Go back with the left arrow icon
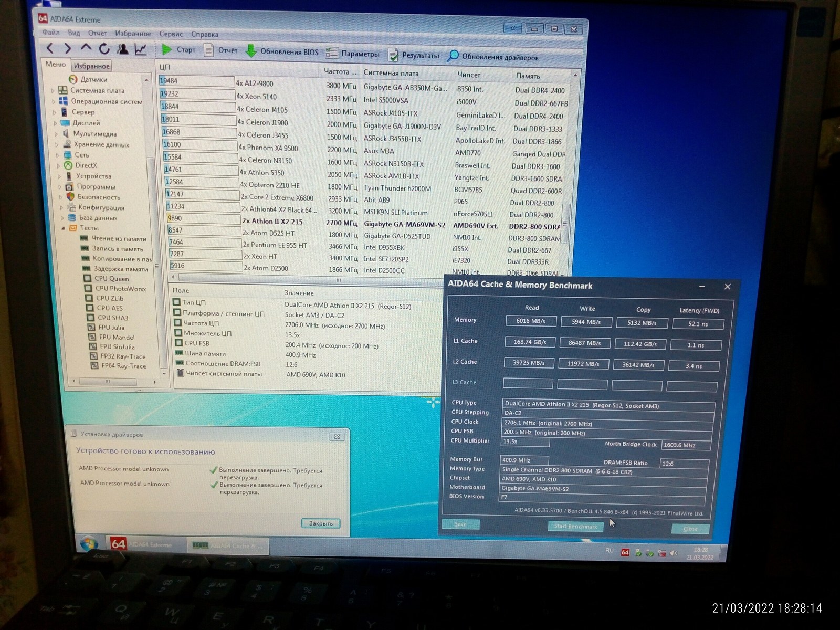840x630 pixels. pyautogui.click(x=50, y=48)
